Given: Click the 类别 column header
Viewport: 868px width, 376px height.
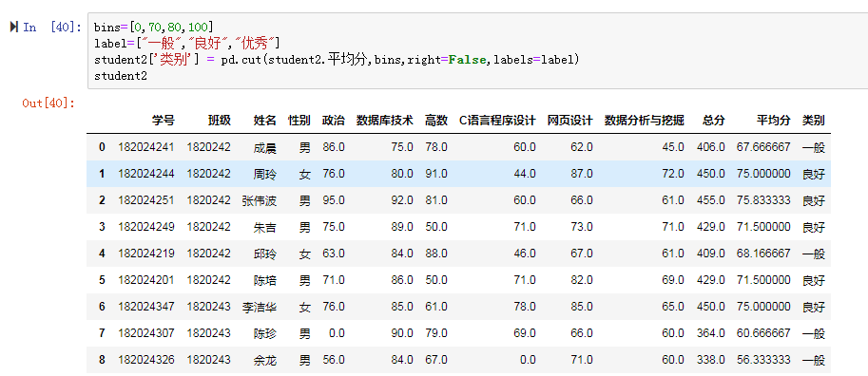Looking at the screenshot, I should [814, 121].
